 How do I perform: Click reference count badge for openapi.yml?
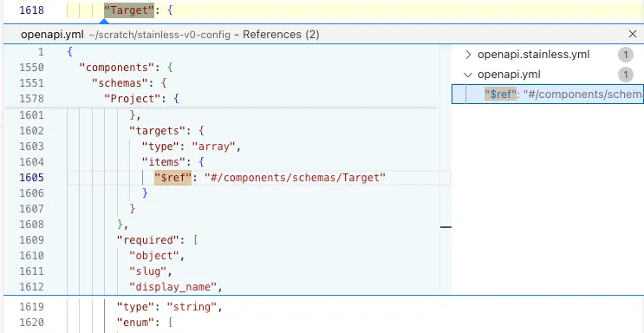point(626,75)
